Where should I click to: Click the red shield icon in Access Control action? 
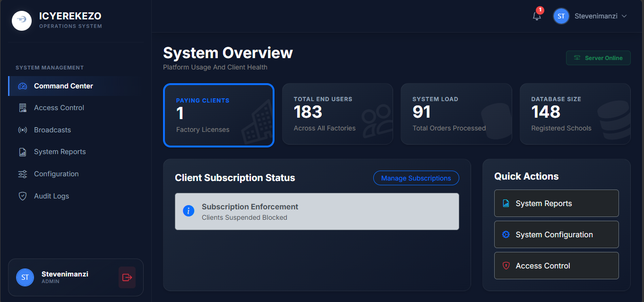point(506,266)
